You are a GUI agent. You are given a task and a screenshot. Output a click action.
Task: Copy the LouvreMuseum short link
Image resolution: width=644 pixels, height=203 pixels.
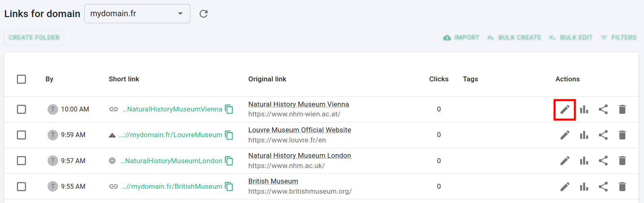tap(229, 135)
